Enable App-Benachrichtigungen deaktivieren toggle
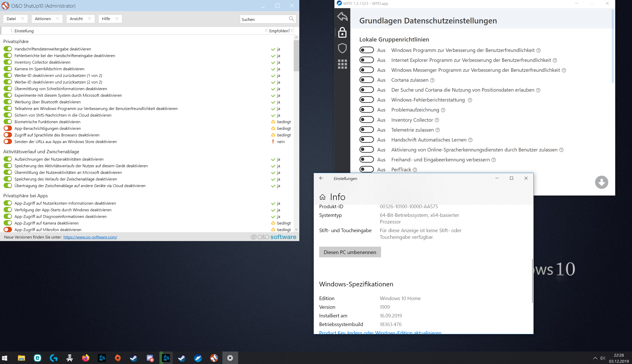Image resolution: width=632 pixels, height=364 pixels. (8, 128)
